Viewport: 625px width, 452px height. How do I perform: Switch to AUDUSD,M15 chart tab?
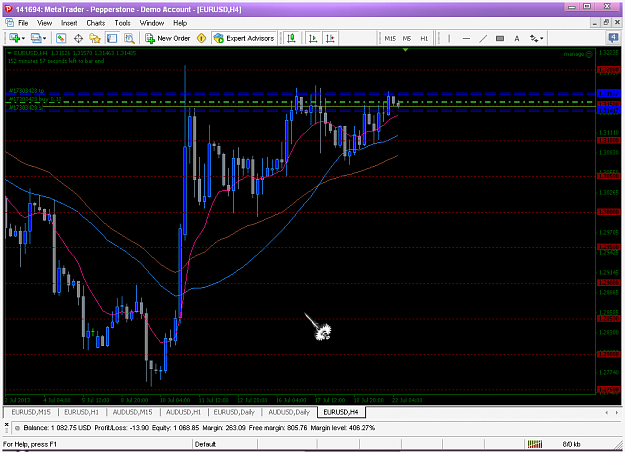click(x=132, y=412)
